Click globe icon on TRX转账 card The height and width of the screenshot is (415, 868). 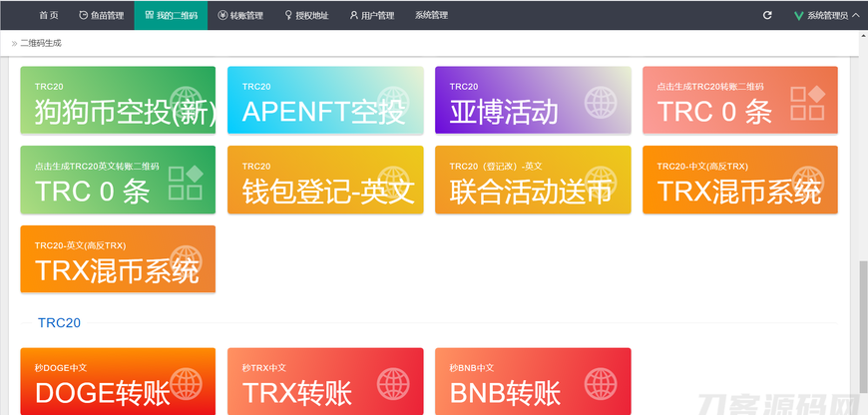[393, 383]
